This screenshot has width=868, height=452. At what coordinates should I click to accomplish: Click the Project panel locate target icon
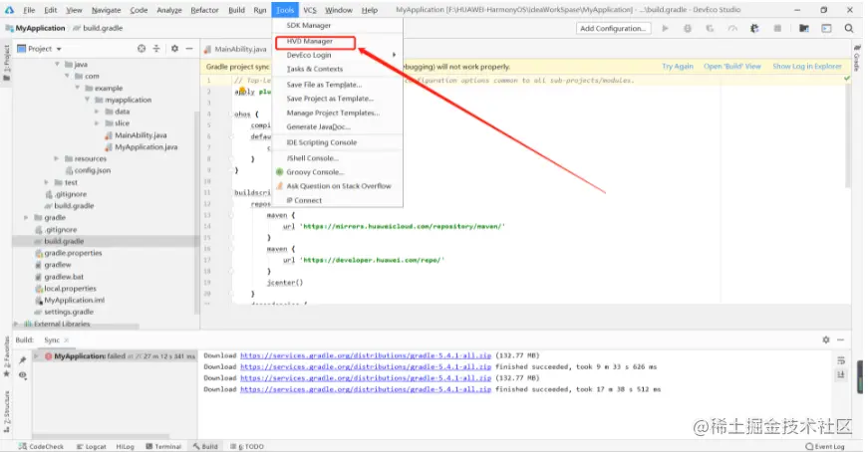coord(142,49)
